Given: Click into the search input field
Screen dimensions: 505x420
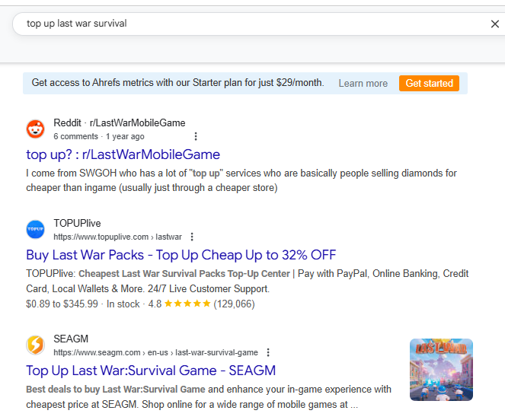Looking at the screenshot, I should click(251, 24).
